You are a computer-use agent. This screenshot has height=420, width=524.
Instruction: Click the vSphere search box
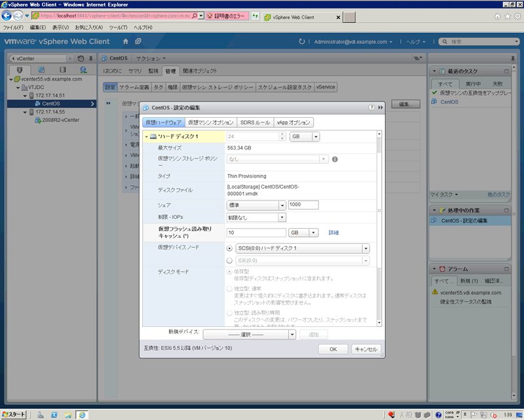[x=479, y=41]
